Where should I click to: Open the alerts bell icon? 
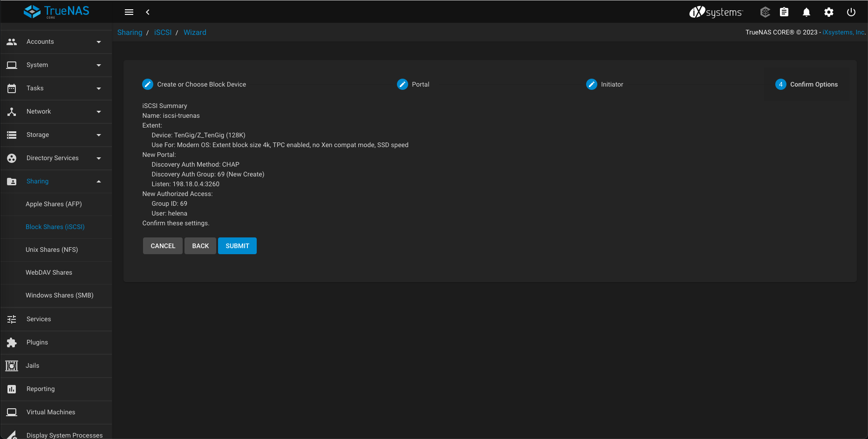[806, 12]
